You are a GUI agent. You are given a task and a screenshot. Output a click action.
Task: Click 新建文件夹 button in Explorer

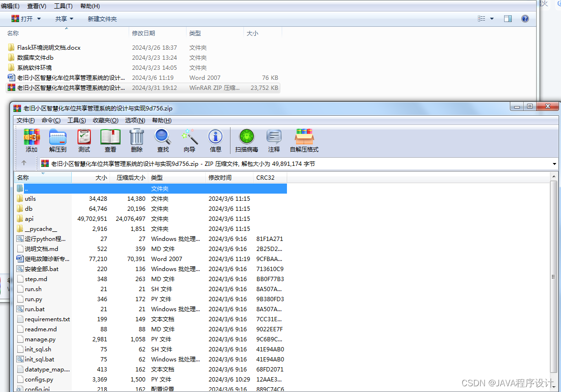102,19
